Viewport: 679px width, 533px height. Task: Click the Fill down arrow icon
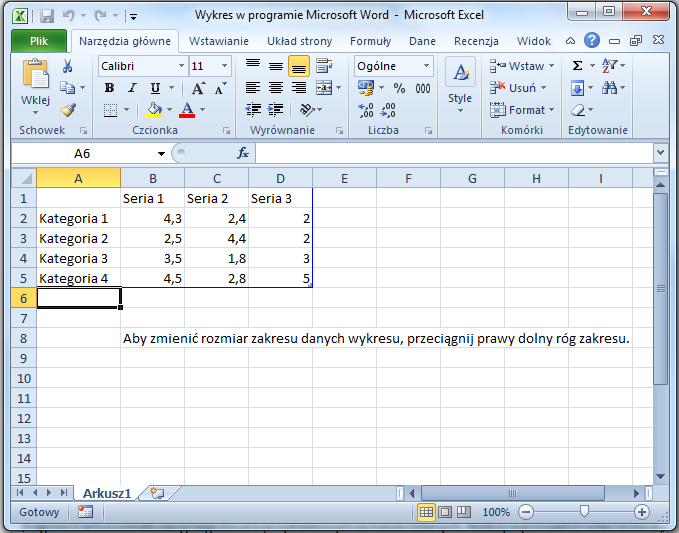coord(577,88)
